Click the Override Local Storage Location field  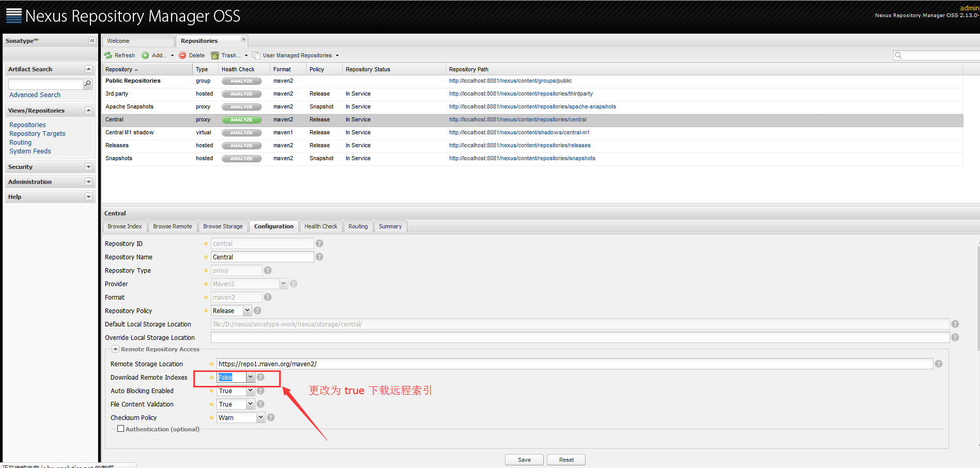[580, 337]
